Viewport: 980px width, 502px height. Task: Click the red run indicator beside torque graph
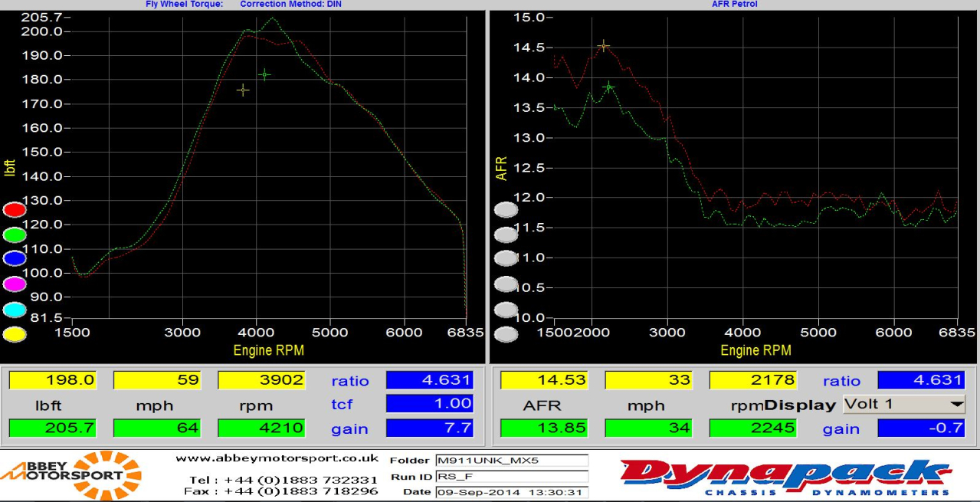click(15, 209)
